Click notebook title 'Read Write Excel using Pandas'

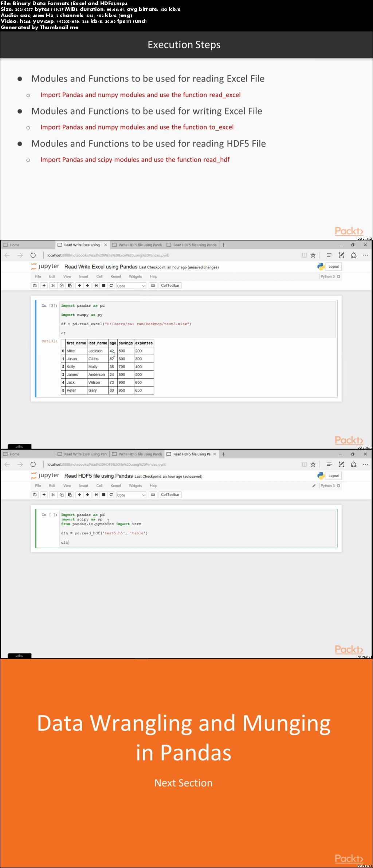click(x=101, y=267)
